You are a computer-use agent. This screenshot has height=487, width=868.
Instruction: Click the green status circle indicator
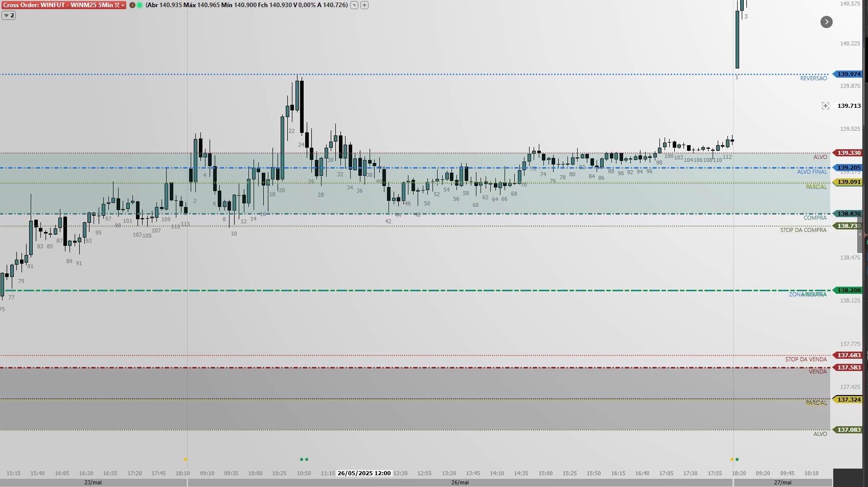pyautogui.click(x=140, y=5)
